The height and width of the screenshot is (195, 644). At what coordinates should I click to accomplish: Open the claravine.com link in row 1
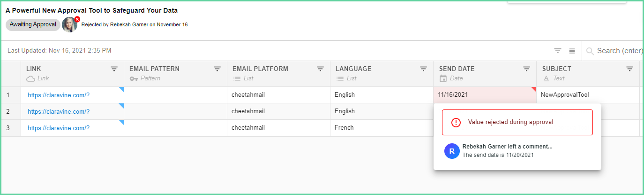click(59, 95)
